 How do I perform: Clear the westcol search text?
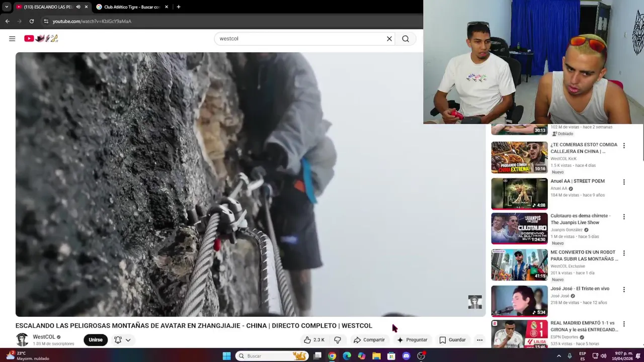[x=389, y=39]
